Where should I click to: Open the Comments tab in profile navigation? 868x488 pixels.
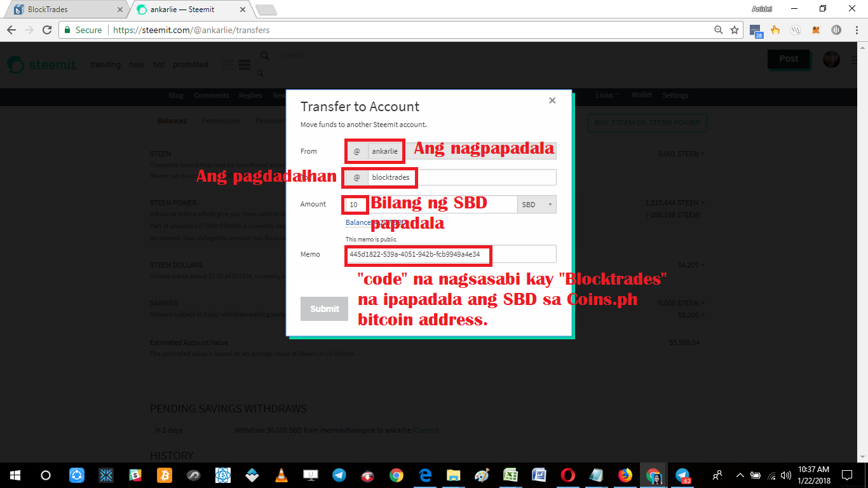[212, 95]
